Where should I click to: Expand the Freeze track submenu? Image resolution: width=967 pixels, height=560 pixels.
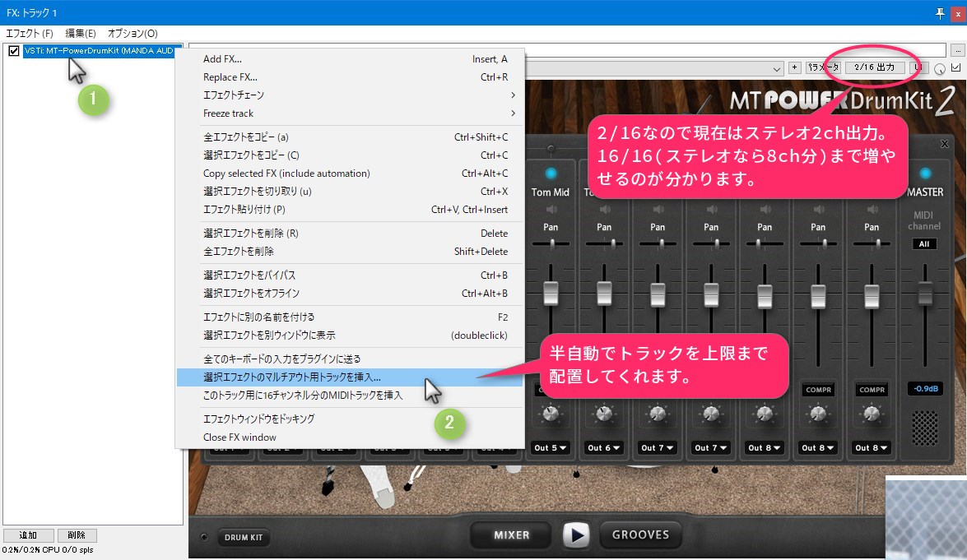351,113
